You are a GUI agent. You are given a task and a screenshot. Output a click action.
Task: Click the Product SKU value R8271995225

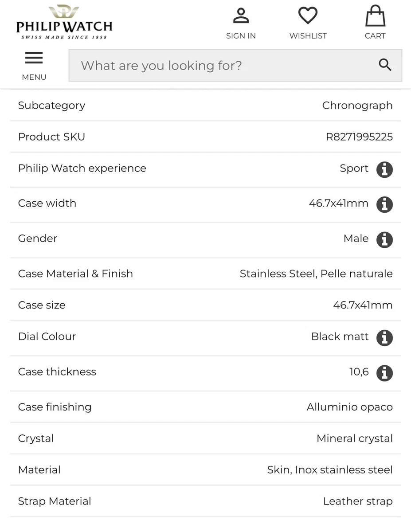pos(359,137)
